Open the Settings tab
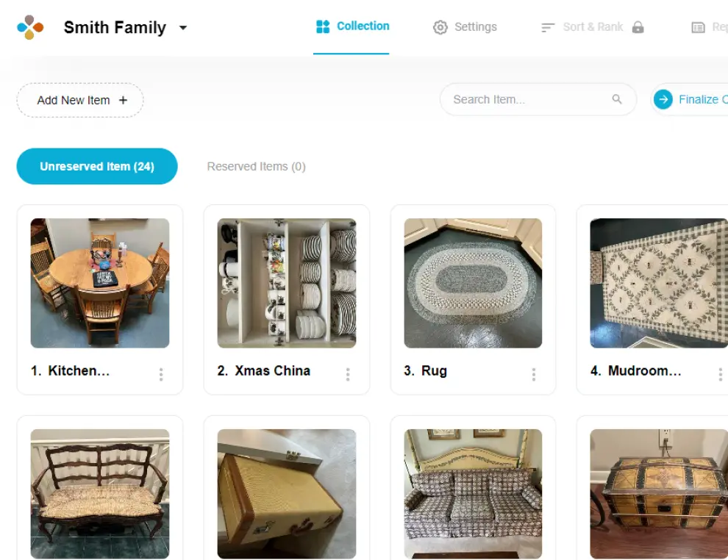 coord(465,27)
